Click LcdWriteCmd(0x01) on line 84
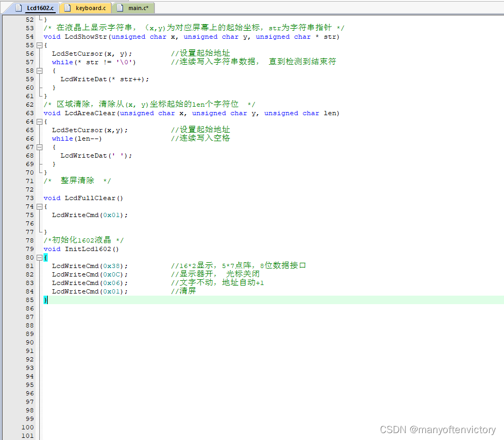This screenshot has height=440, width=504. click(90, 291)
